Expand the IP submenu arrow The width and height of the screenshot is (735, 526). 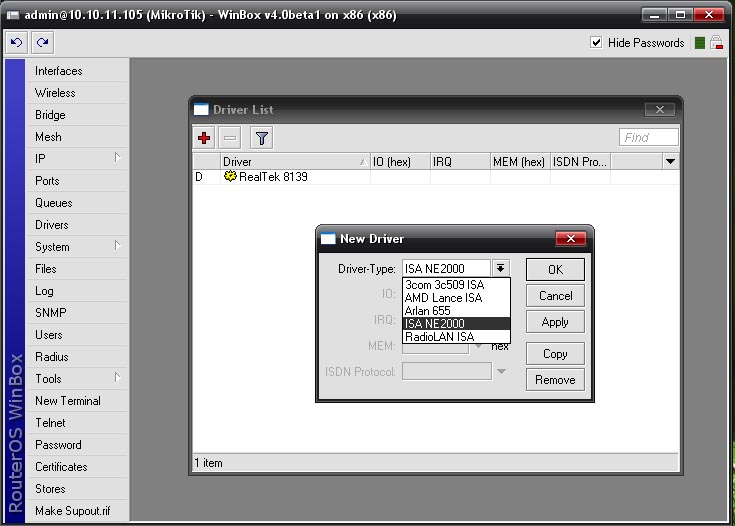(117, 158)
